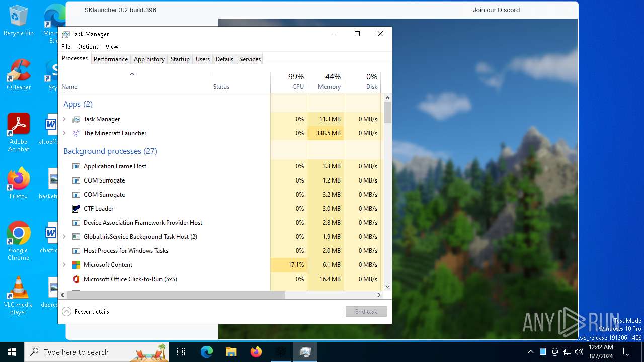Open the File menu
This screenshot has width=644, height=362.
click(66, 47)
